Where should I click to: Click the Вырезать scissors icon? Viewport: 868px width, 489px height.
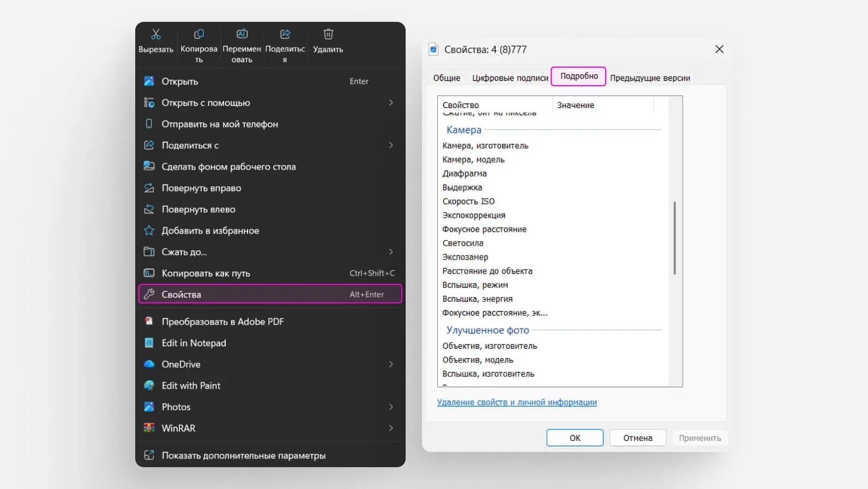[156, 34]
